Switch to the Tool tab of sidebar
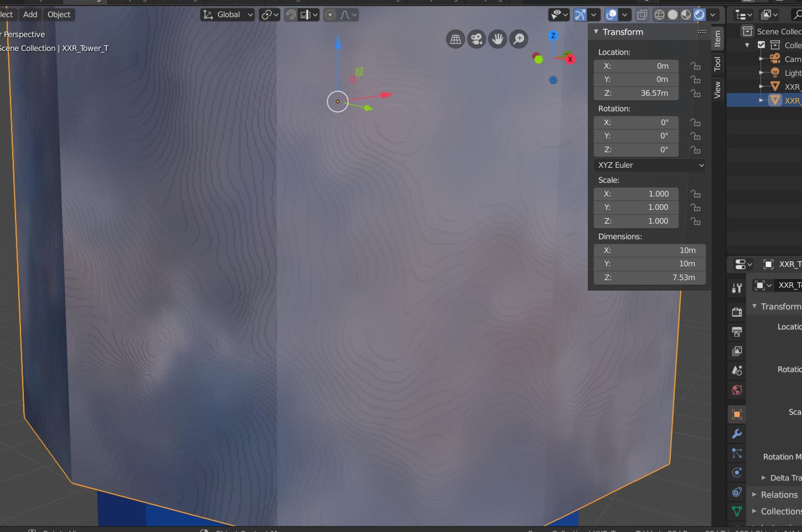Viewport: 802px width, 532px height. click(718, 64)
